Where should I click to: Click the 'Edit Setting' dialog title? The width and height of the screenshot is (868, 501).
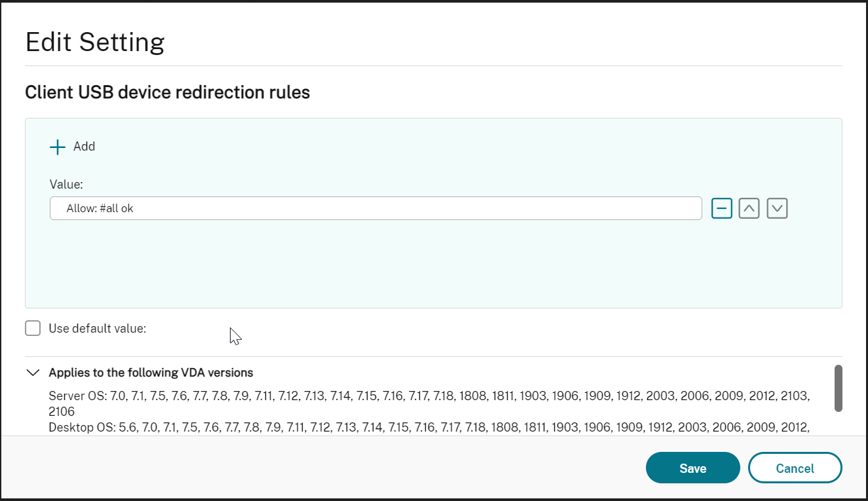pos(95,42)
